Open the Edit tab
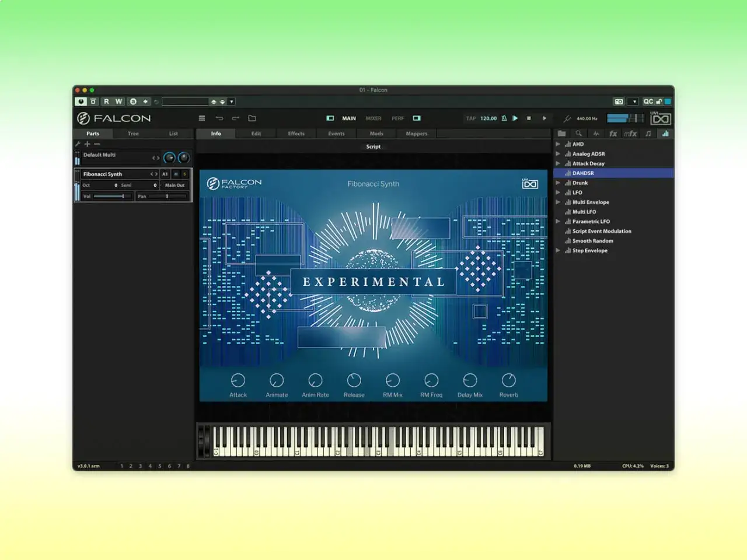 pyautogui.click(x=256, y=134)
